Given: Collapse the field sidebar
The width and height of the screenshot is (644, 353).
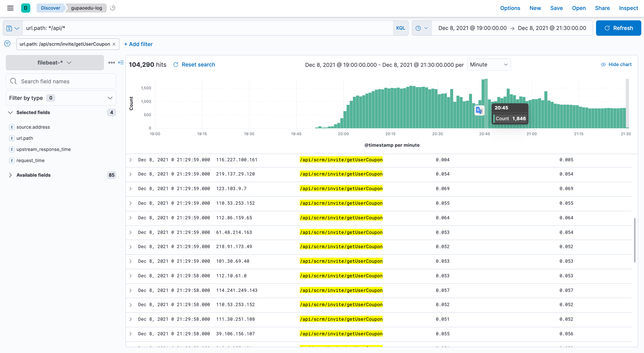Looking at the screenshot, I should tap(121, 63).
